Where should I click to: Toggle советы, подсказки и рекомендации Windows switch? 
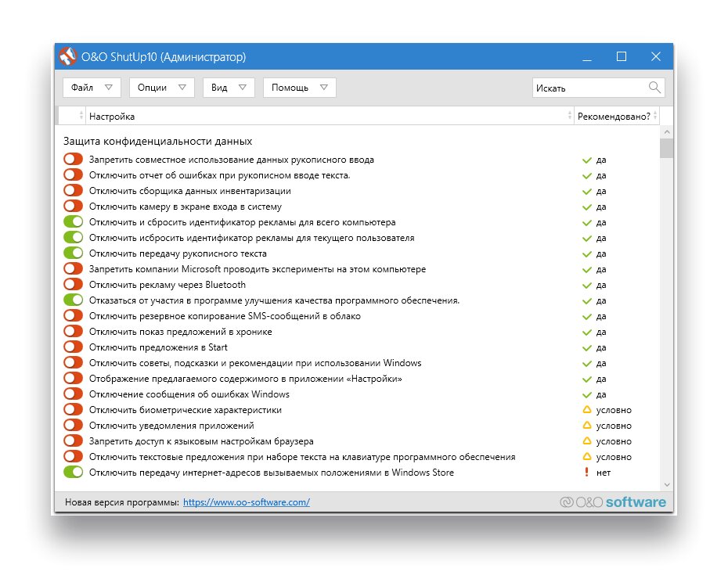tap(73, 362)
